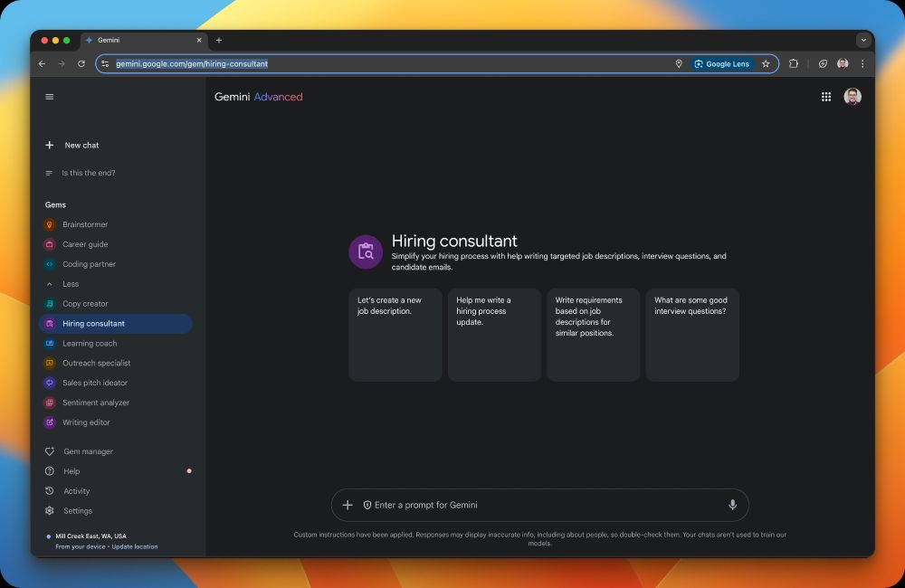Viewport: 905px width, 588px height.
Task: Click the toolbar icon left of profile avatar
Action: 823,64
